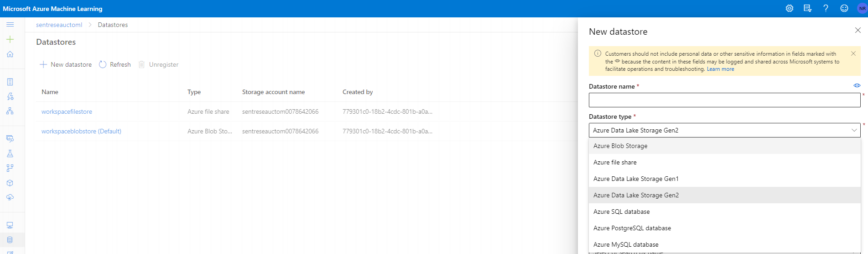Open Notebooks from the sidebar
This screenshot has width=868, height=254.
(10, 82)
